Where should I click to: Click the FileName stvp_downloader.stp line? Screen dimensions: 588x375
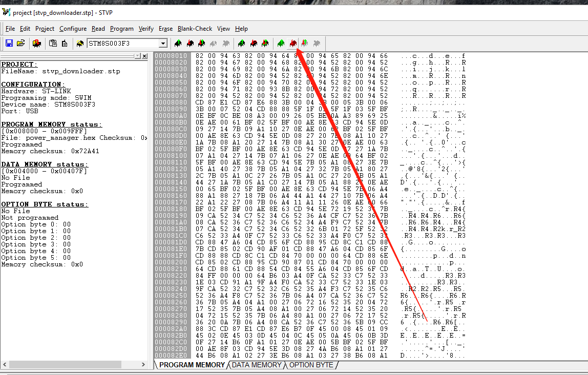(x=61, y=71)
